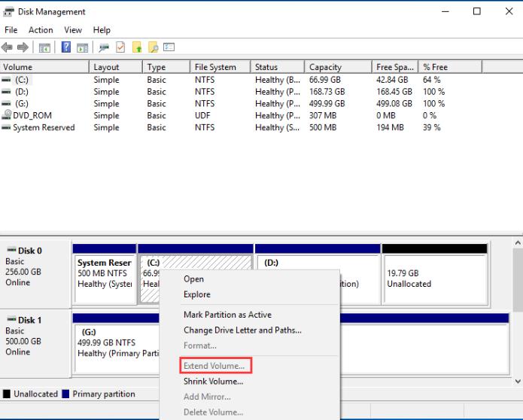Click the 64 % free cell

432,80
